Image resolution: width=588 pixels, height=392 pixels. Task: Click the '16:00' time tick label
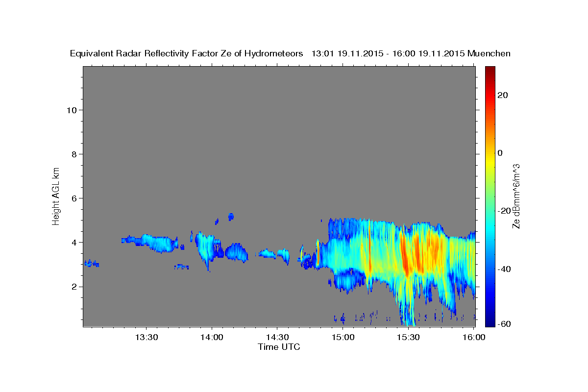tap(473, 338)
